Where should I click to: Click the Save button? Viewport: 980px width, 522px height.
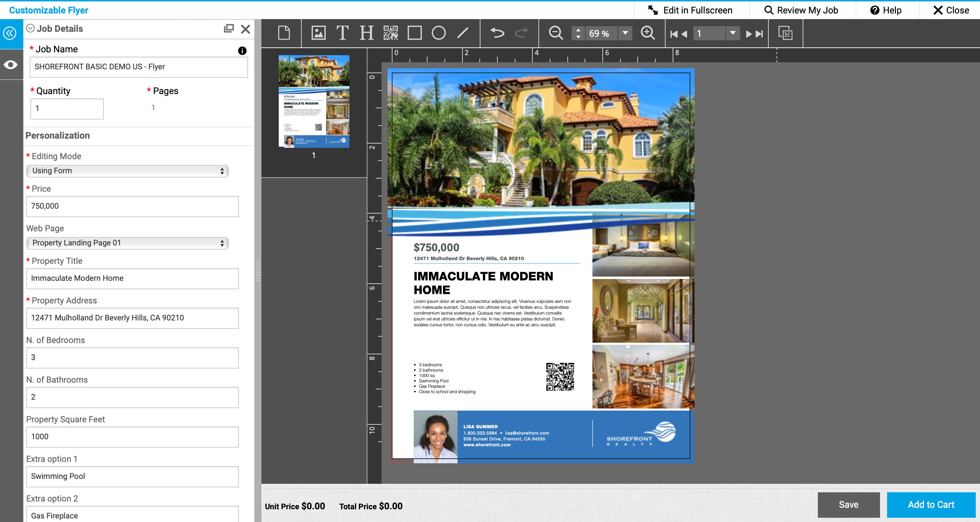pyautogui.click(x=848, y=504)
